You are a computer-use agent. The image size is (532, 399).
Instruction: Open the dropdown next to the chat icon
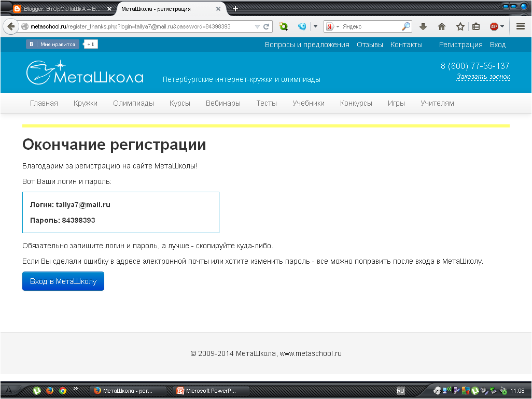coord(315,26)
